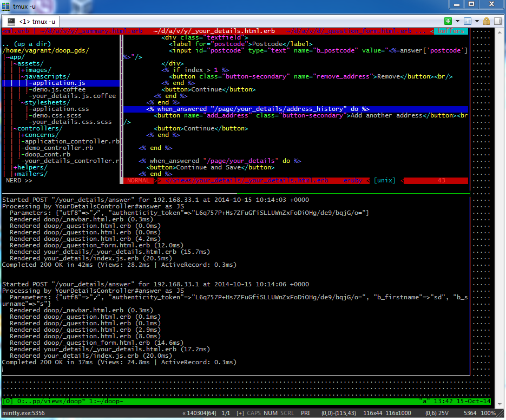Open a new console with the green plus icon

pyautogui.click(x=448, y=21)
